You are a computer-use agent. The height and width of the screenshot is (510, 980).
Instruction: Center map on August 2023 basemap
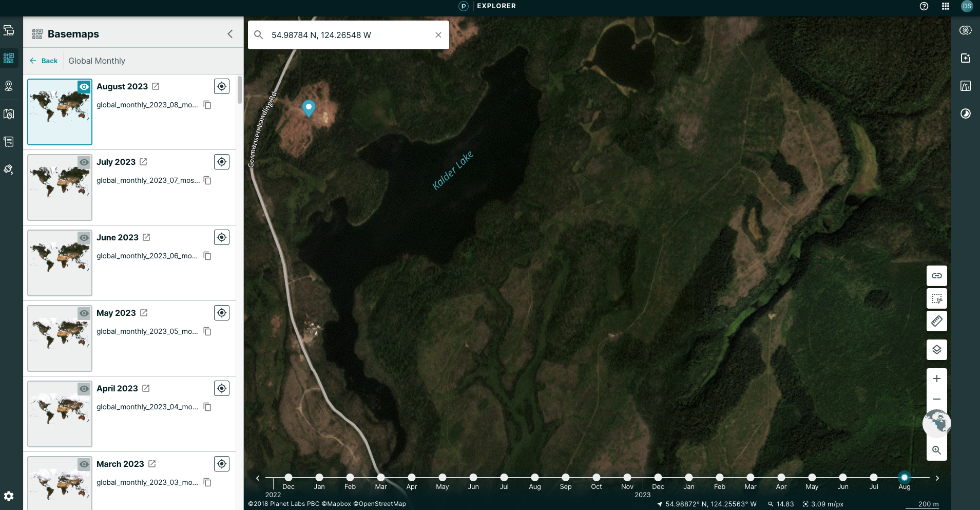(x=222, y=86)
